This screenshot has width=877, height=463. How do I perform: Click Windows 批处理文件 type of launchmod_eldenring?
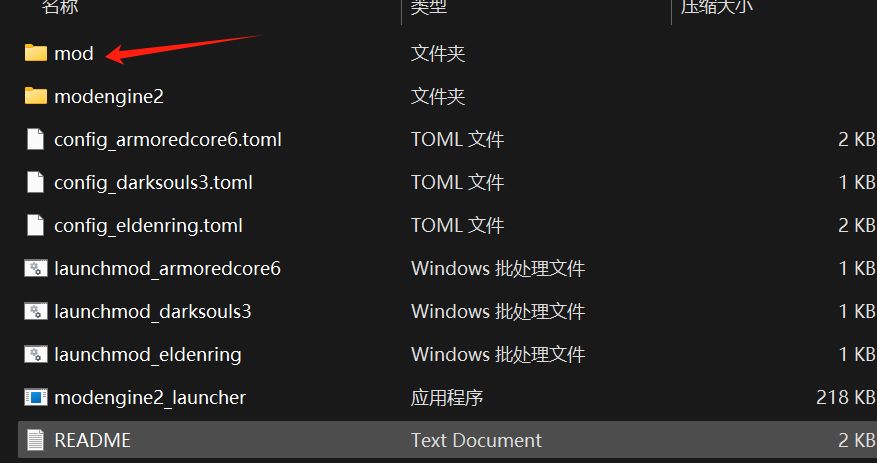pos(498,355)
